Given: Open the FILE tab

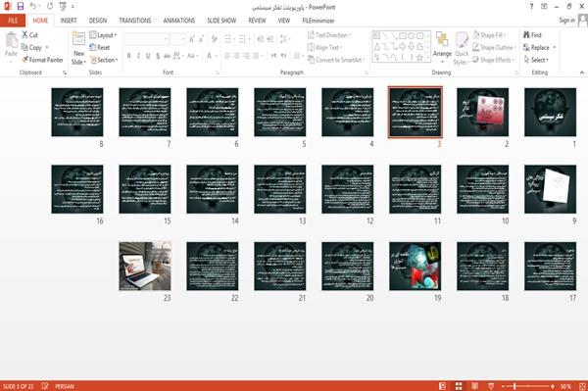Looking at the screenshot, I should (x=13, y=21).
